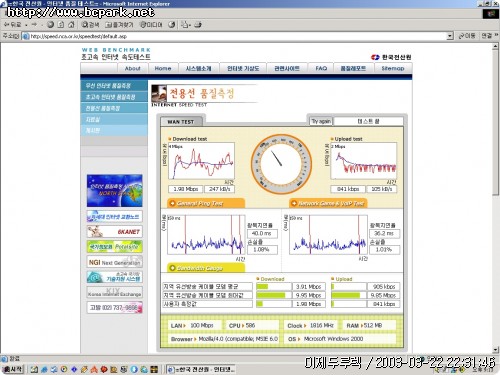Open the green Potalsite banner
The image size is (500, 375).
pyautogui.click(x=115, y=247)
